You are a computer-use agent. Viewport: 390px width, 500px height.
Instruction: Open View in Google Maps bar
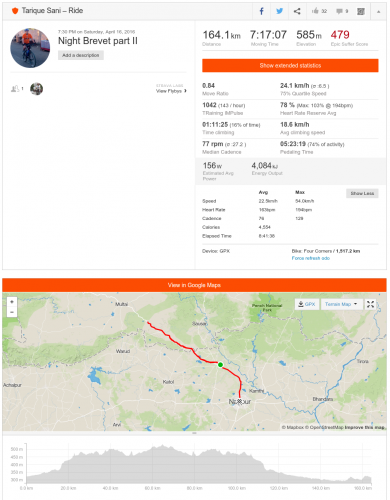194,285
